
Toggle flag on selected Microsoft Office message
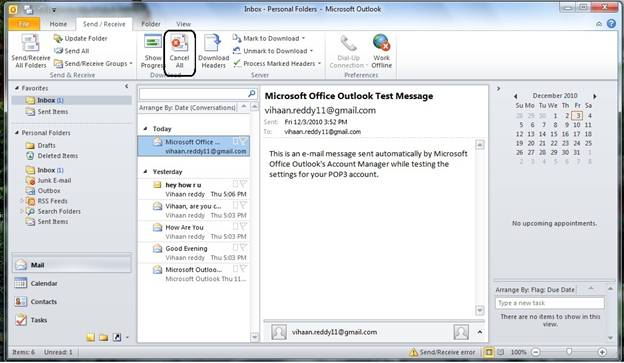click(243, 141)
